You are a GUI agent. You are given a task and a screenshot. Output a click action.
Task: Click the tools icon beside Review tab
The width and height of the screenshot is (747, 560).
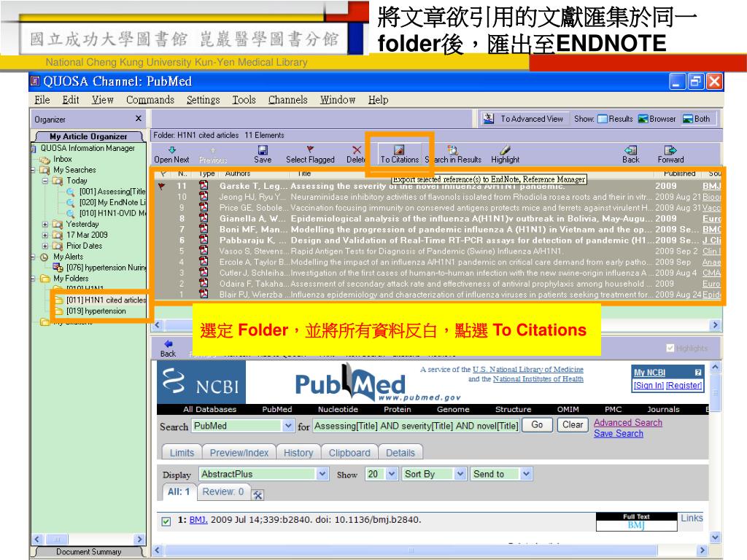click(258, 495)
